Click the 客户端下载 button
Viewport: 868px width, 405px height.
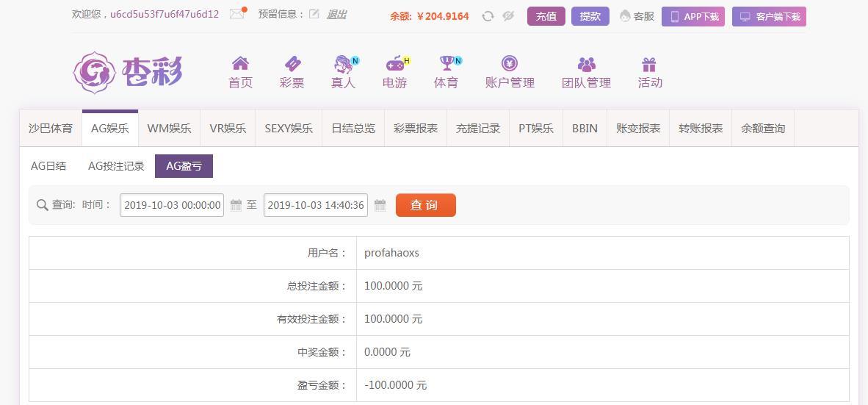pyautogui.click(x=769, y=17)
